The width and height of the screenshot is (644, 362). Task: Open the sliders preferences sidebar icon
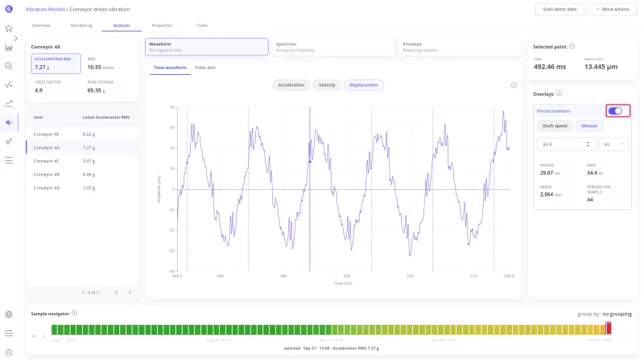tap(9, 333)
